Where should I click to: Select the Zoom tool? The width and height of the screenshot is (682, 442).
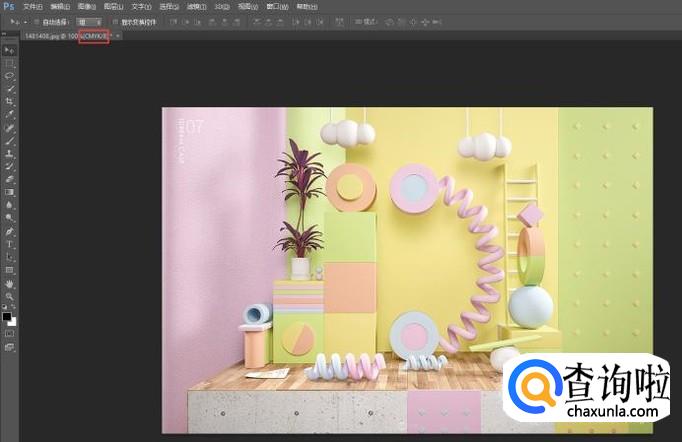[x=9, y=296]
